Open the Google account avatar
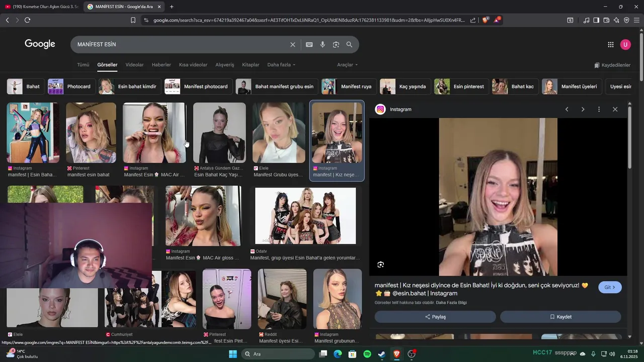Viewport: 644px width, 362px height. point(625,45)
